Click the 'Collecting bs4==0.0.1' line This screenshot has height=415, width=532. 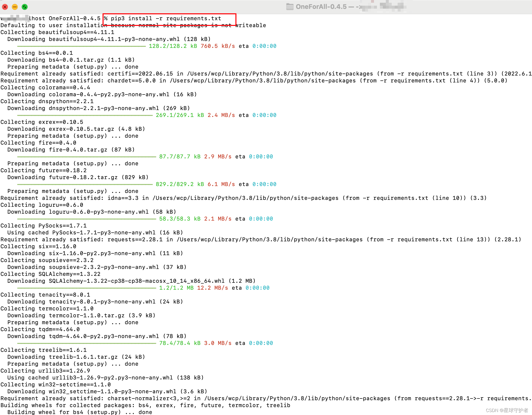37,53
